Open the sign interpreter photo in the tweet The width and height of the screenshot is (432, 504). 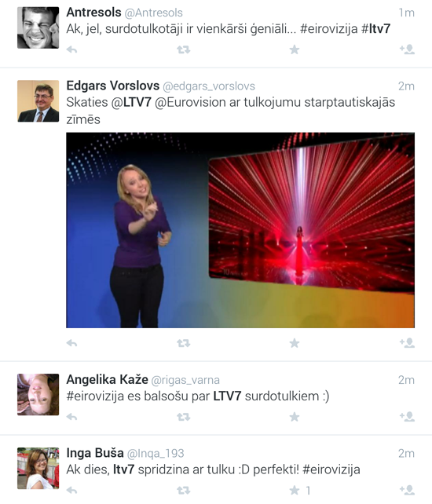240,230
